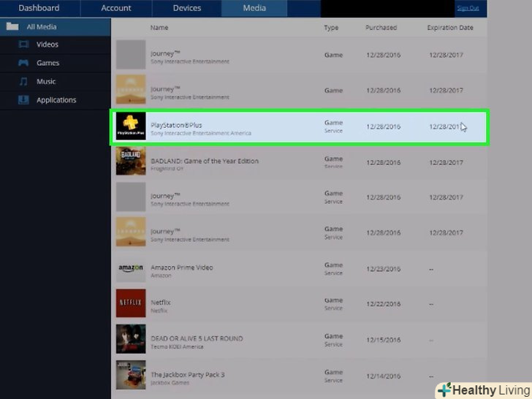Click the Sign Out link

(x=468, y=8)
